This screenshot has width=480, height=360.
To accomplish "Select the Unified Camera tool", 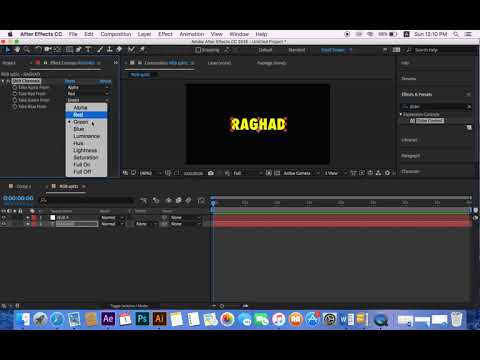I will coord(48,50).
